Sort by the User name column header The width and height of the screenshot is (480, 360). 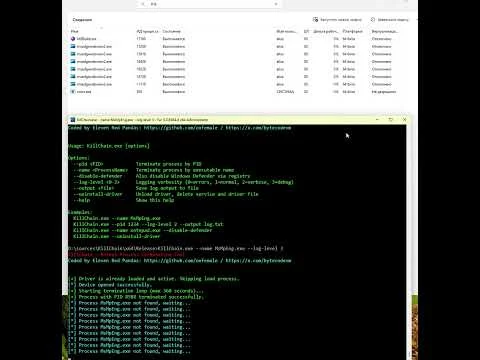coord(286,31)
